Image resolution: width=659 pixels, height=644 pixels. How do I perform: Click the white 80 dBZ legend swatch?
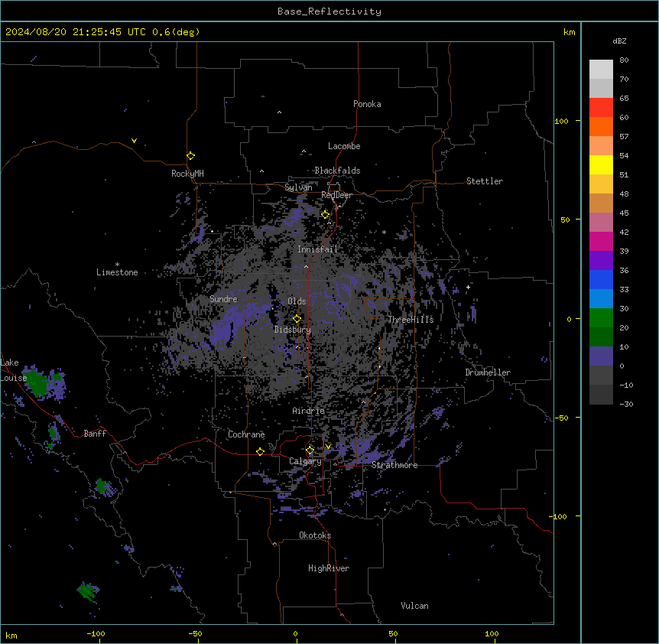click(601, 70)
